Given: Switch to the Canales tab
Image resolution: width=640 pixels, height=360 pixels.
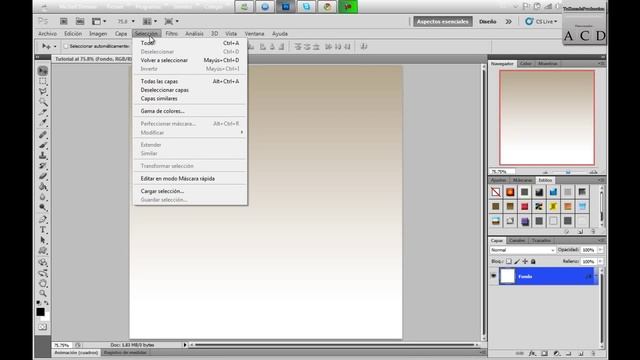Looking at the screenshot, I should (517, 240).
